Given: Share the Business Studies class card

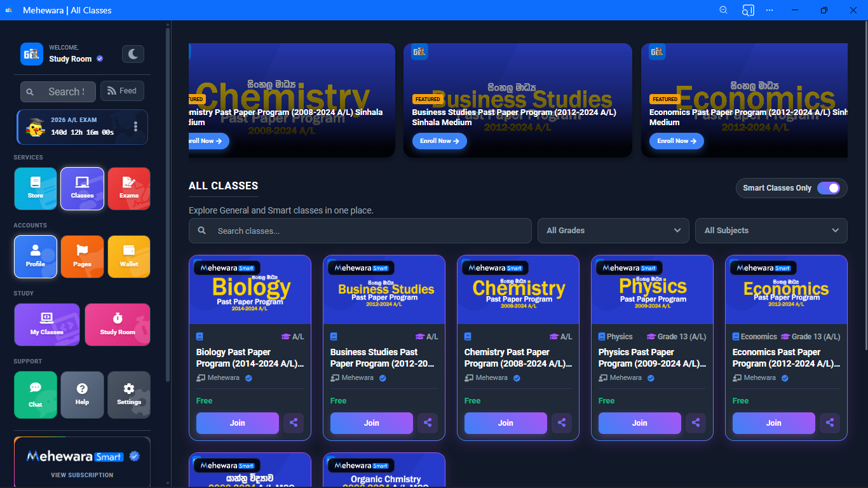Looking at the screenshot, I should click(428, 423).
